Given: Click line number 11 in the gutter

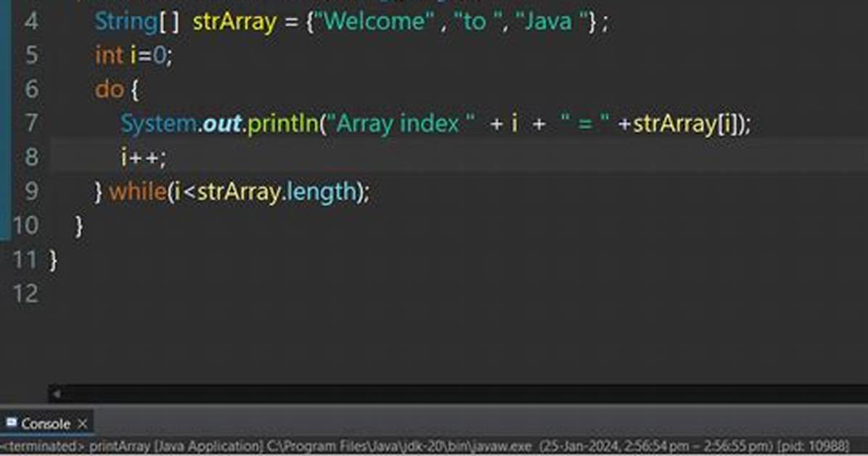Looking at the screenshot, I should (x=25, y=260).
